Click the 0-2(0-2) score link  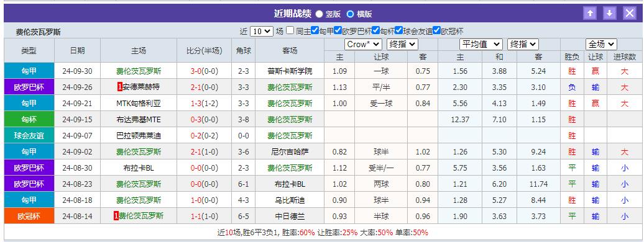(x=204, y=135)
